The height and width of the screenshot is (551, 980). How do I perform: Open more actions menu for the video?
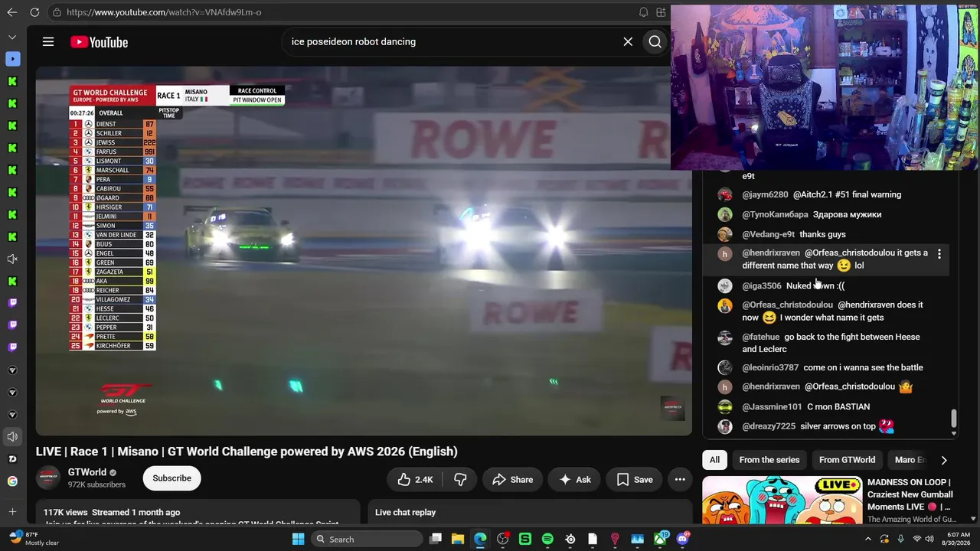680,480
